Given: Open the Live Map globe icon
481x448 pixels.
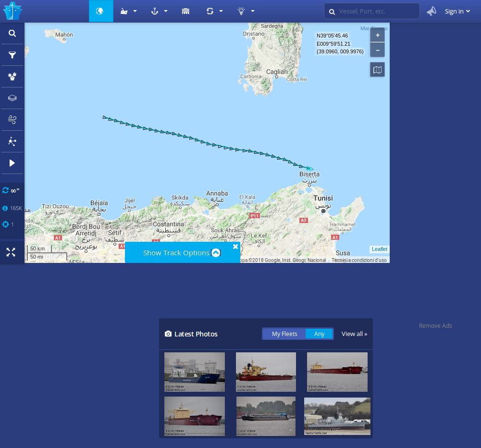Looking at the screenshot, I should (x=100, y=11).
